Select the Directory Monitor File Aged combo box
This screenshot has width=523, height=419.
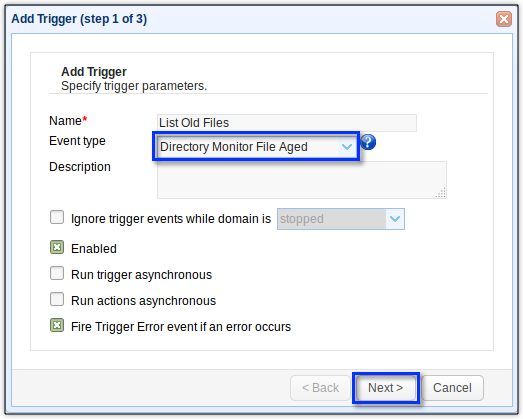256,146
